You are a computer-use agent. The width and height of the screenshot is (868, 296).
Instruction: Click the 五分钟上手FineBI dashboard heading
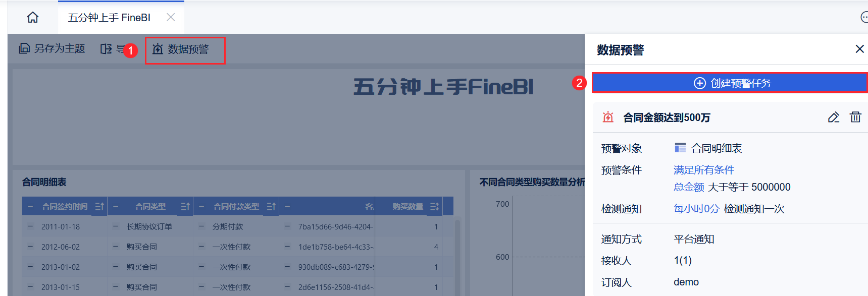pyautogui.click(x=443, y=87)
